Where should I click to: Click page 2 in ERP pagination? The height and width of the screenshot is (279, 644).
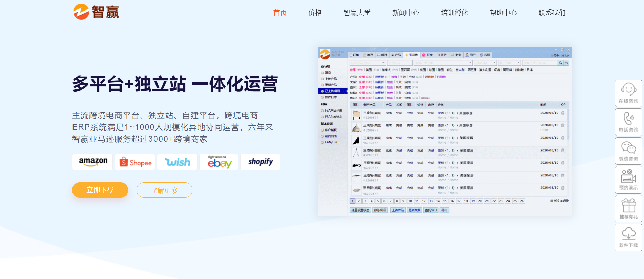(x=359, y=201)
